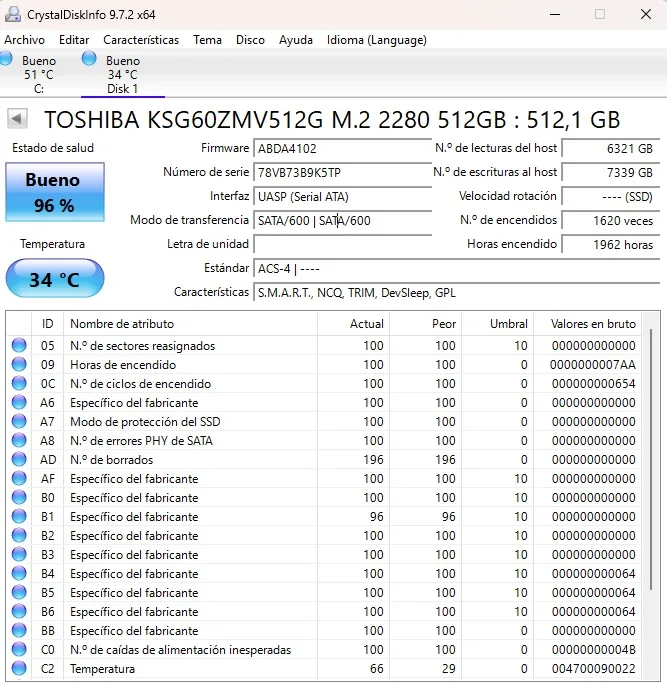The height and width of the screenshot is (683, 667).
Task: Go to previous disk with the left arrow button
Action: point(17,118)
